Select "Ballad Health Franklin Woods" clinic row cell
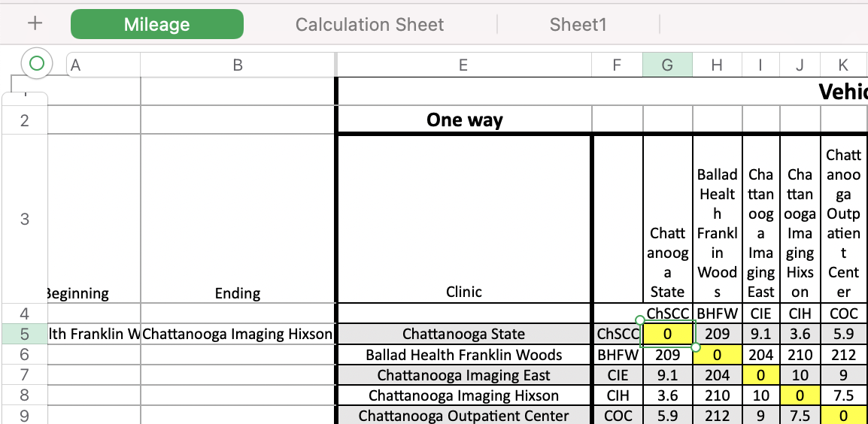This screenshot has width=868, height=424. (464, 355)
